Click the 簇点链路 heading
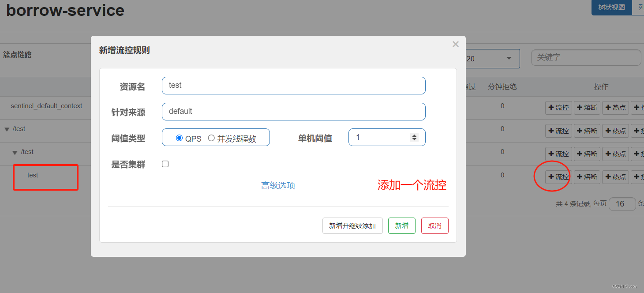 point(18,55)
